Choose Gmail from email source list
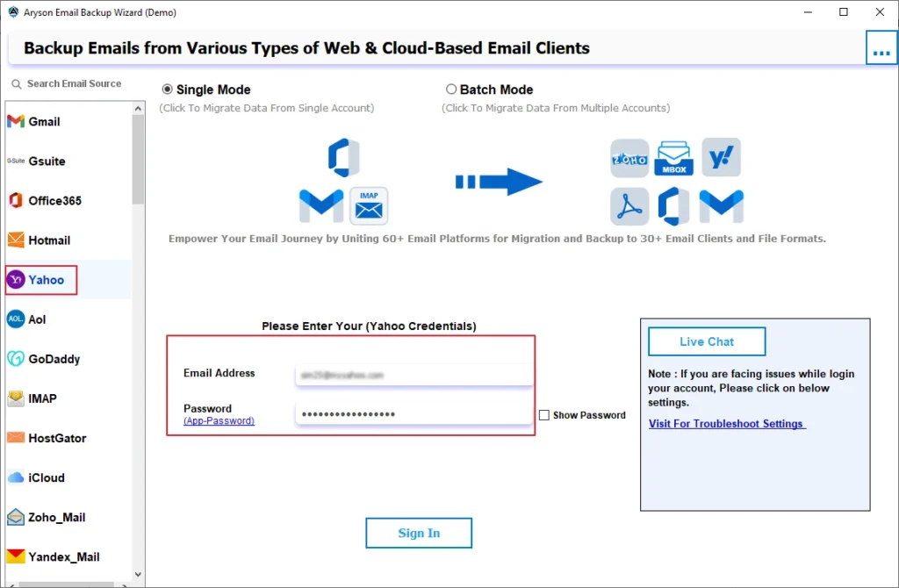Viewport: 899px width, 588px height. (44, 121)
